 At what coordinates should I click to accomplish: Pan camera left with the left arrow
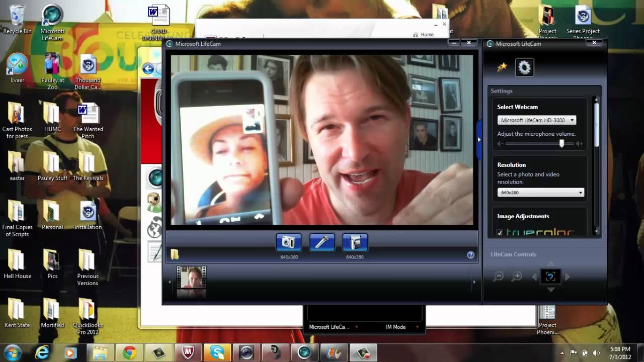(534, 277)
